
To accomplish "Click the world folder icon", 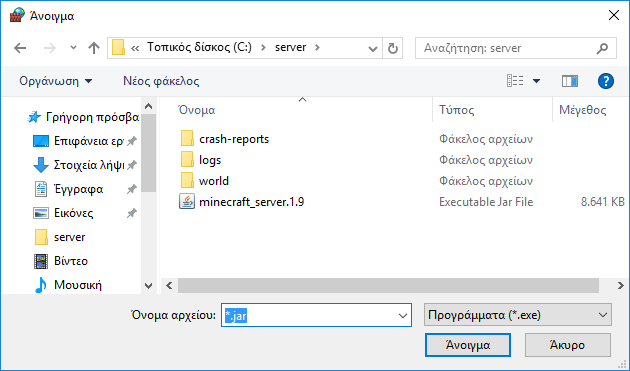I will click(x=187, y=180).
